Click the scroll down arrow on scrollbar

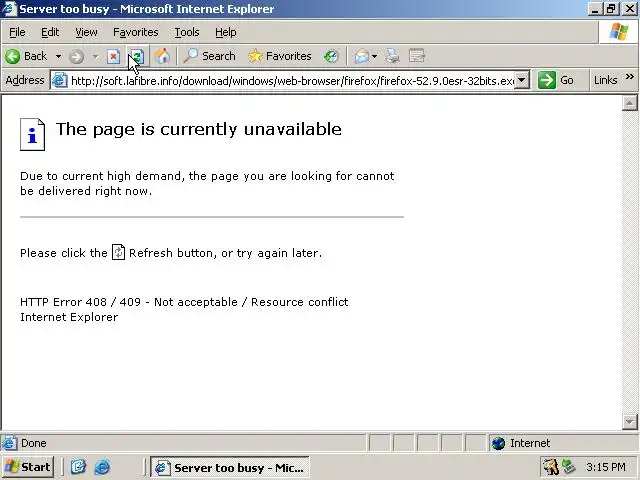(630, 422)
